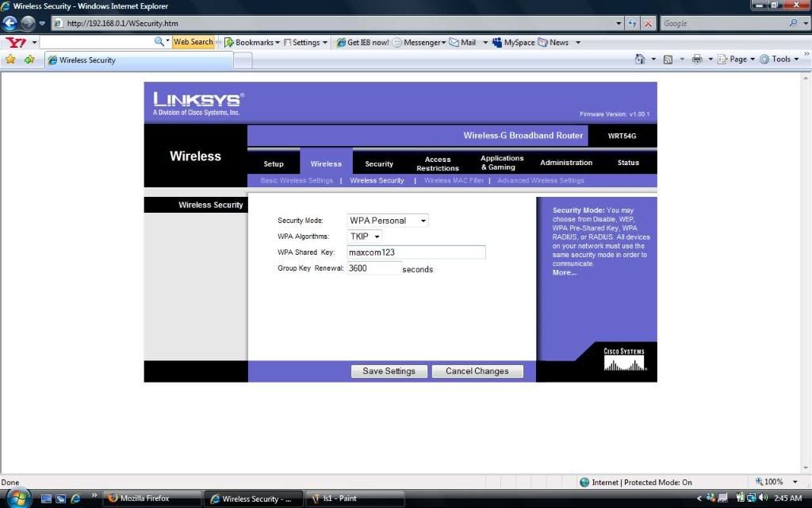Click the browser Forward arrow button

click(28, 23)
